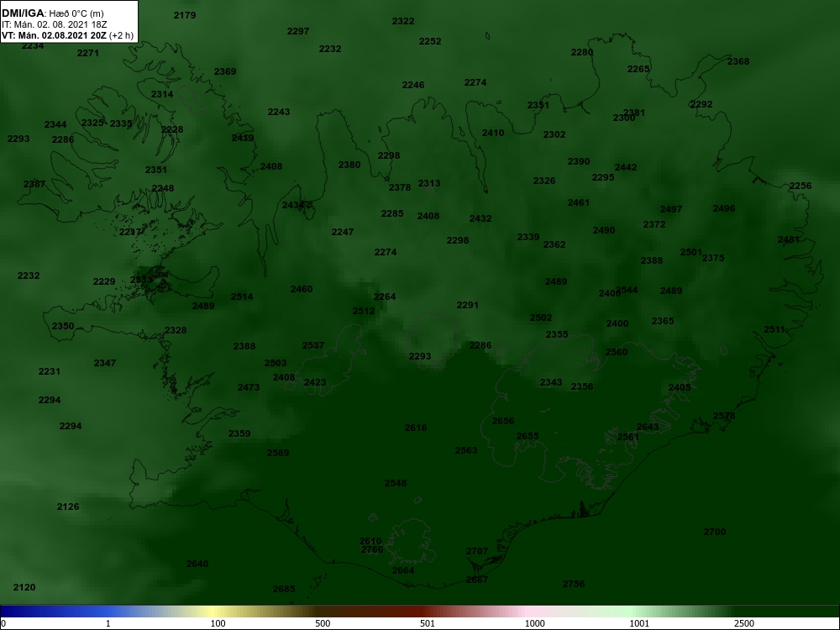Click the map title 'DMI/IGA: Hæð 0°C (m)'
Screen dimensions: 840x630
pyautogui.click(x=52, y=13)
